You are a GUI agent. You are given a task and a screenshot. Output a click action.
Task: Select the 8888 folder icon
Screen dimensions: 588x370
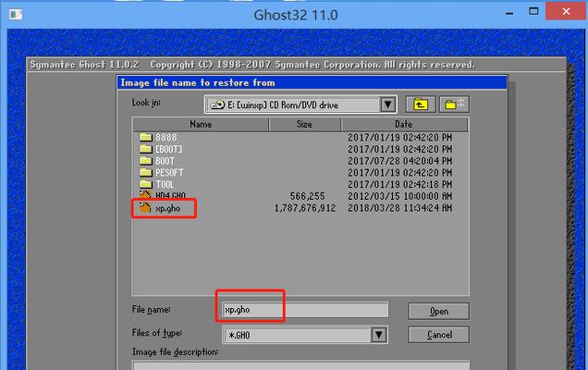click(145, 137)
